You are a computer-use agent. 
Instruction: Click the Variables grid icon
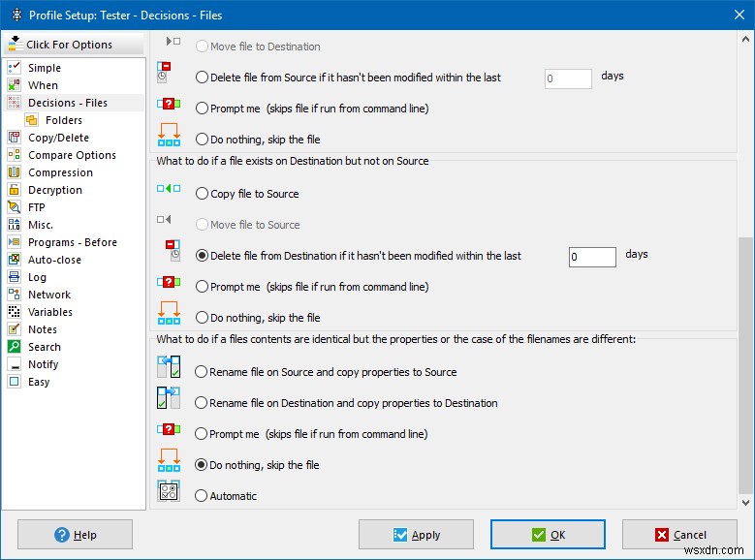click(14, 312)
